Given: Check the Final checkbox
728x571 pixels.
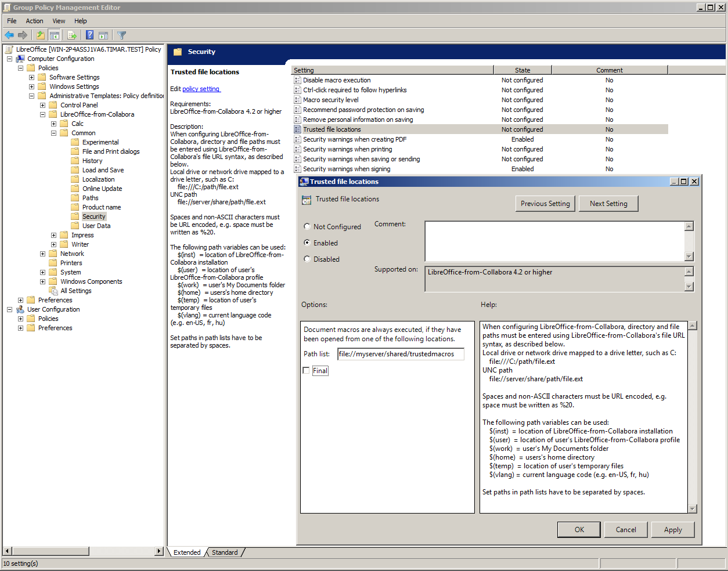Looking at the screenshot, I should click(306, 370).
